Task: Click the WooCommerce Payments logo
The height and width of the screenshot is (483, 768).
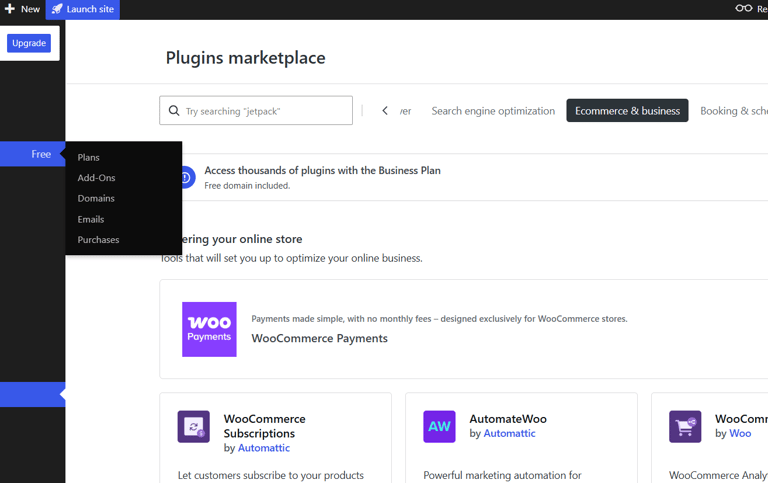Action: (x=209, y=329)
